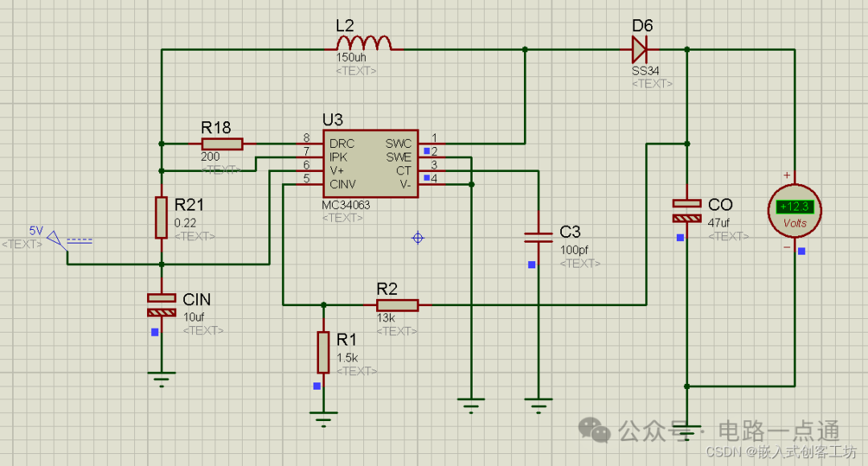Click the ground symbol below R1

point(323,419)
